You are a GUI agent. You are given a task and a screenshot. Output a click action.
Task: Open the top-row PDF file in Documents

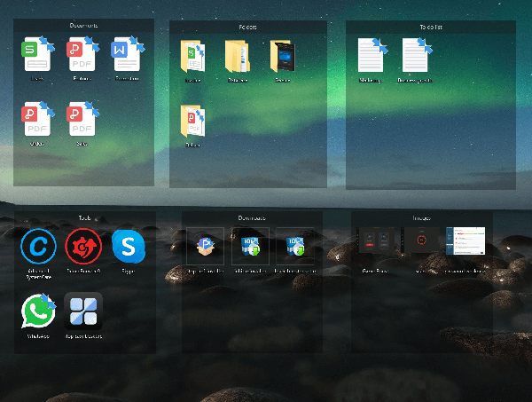(x=82, y=54)
